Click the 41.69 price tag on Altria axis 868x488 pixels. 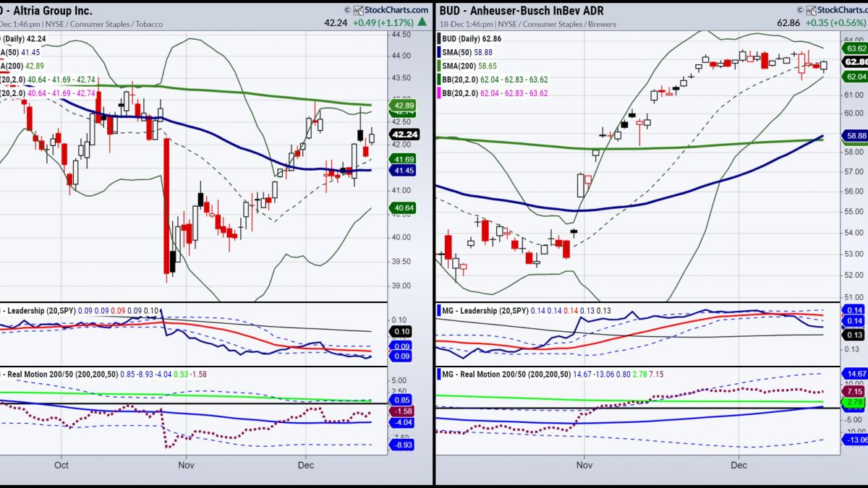tap(404, 158)
